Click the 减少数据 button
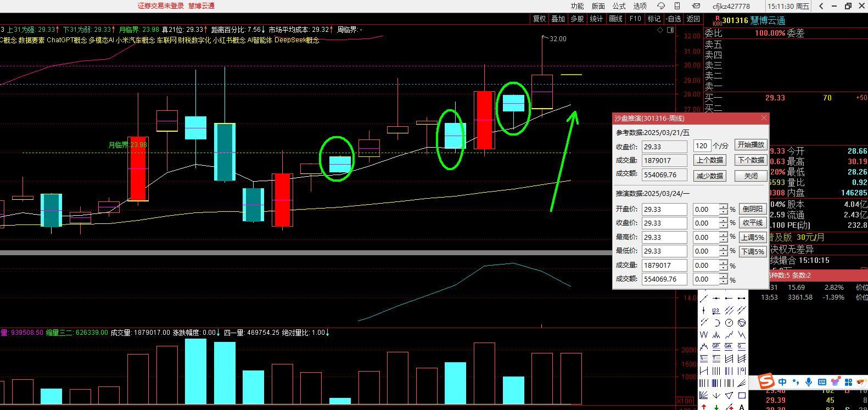The width and height of the screenshot is (868, 410). point(709,176)
